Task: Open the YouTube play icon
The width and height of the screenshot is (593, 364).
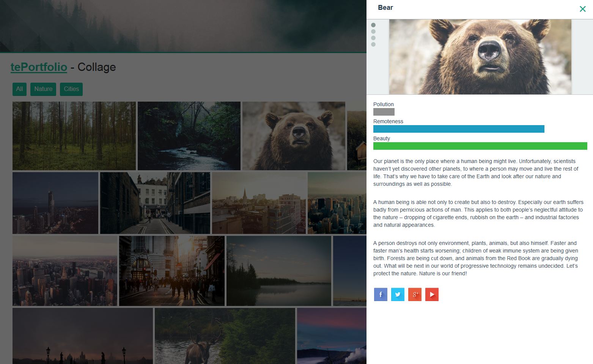Action: click(x=432, y=295)
